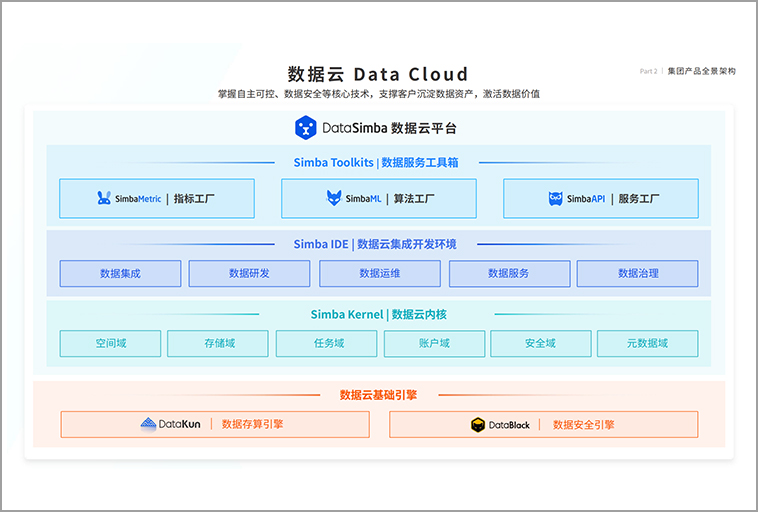Click the DataBlack black hexagon icon

478,424
